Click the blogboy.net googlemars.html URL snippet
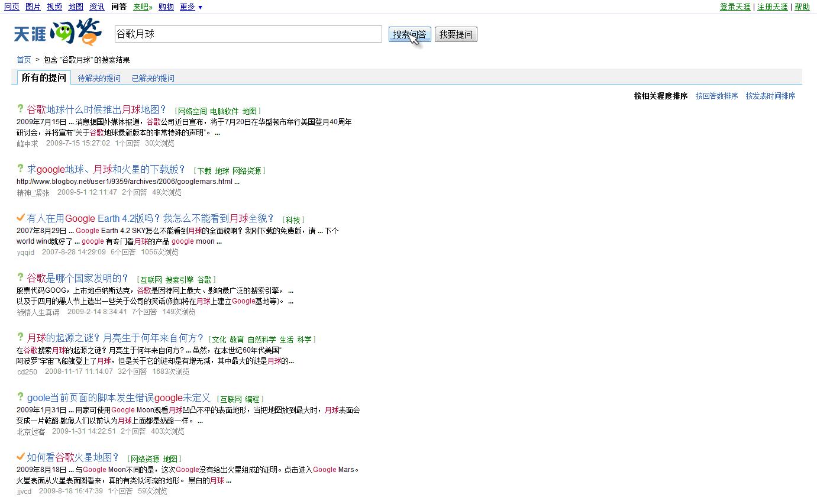 (x=125, y=182)
